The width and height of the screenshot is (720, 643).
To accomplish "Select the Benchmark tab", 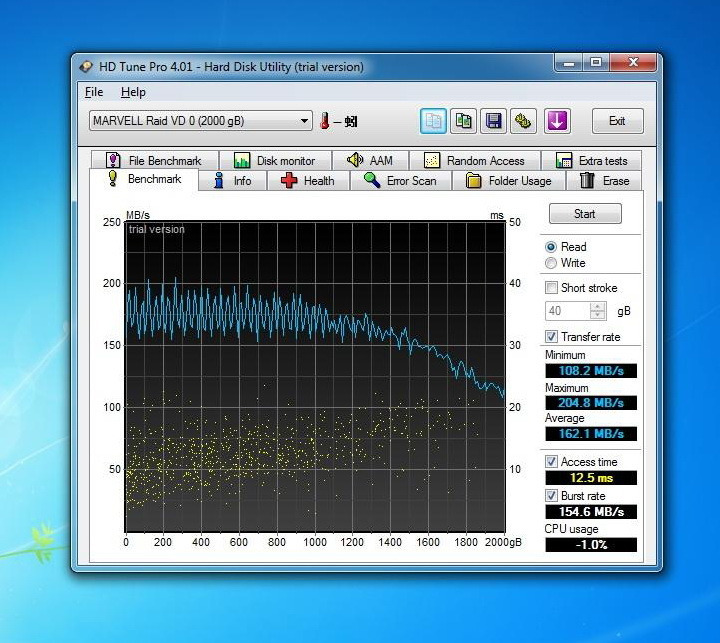I will (144, 179).
